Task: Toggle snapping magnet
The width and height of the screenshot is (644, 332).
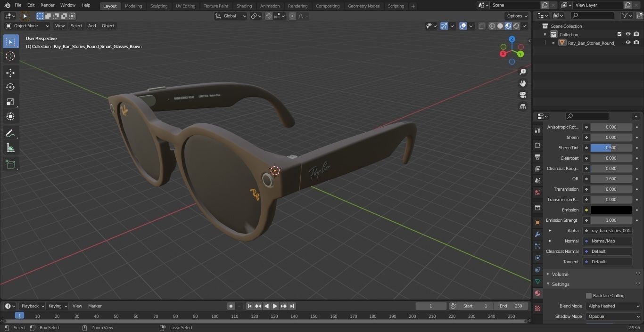Action: click(268, 16)
